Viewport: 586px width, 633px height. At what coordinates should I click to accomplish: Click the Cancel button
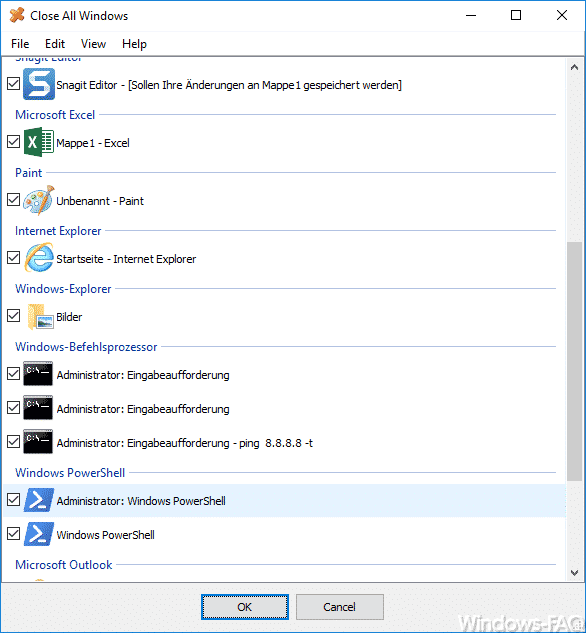click(x=340, y=607)
